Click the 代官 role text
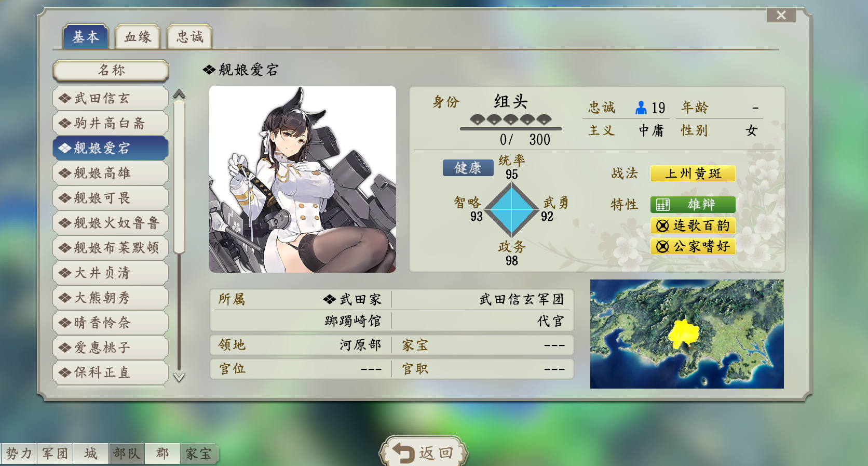 [x=550, y=321]
